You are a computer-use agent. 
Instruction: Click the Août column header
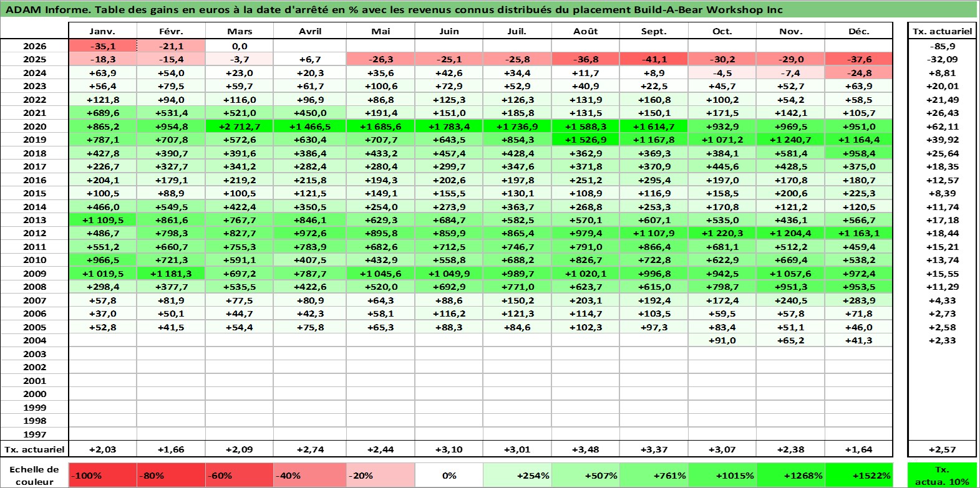point(585,31)
